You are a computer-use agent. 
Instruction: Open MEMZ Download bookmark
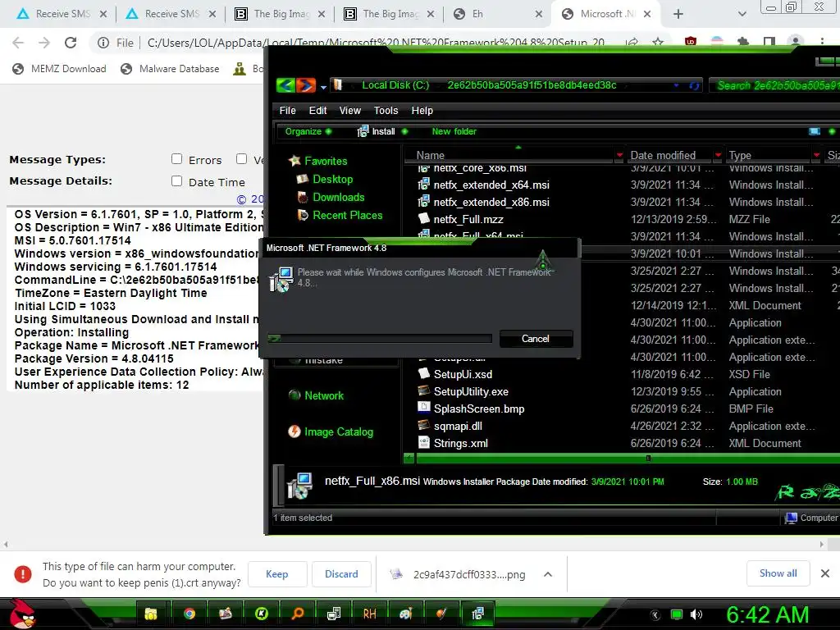(x=59, y=69)
